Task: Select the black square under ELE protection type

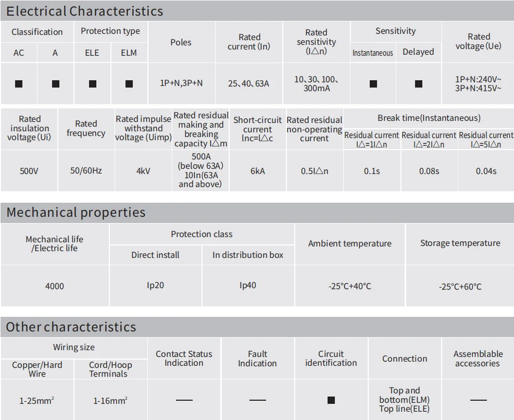Action: [x=93, y=84]
